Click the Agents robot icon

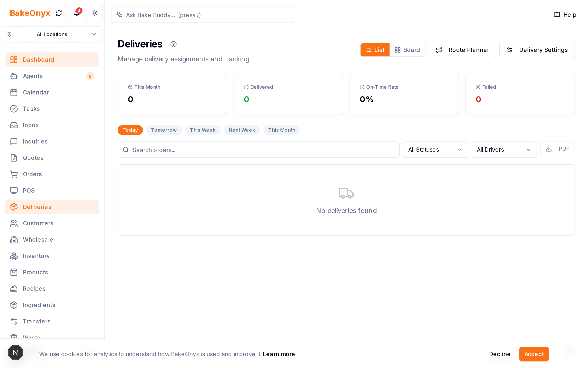(14, 76)
